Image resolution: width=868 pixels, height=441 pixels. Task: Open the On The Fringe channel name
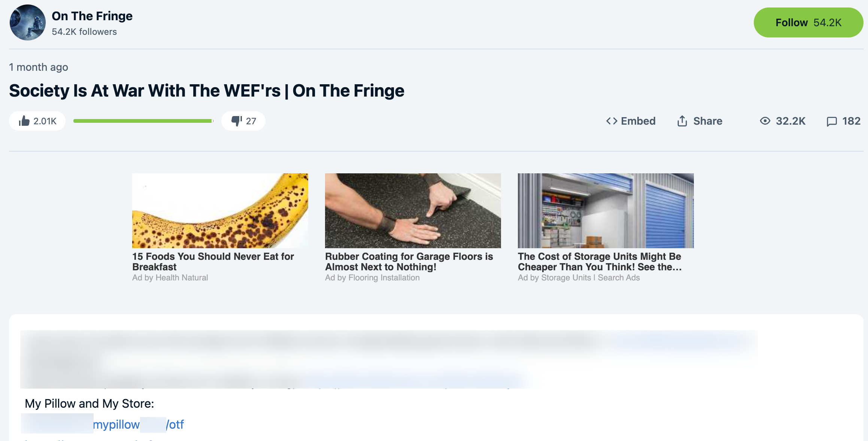[92, 16]
